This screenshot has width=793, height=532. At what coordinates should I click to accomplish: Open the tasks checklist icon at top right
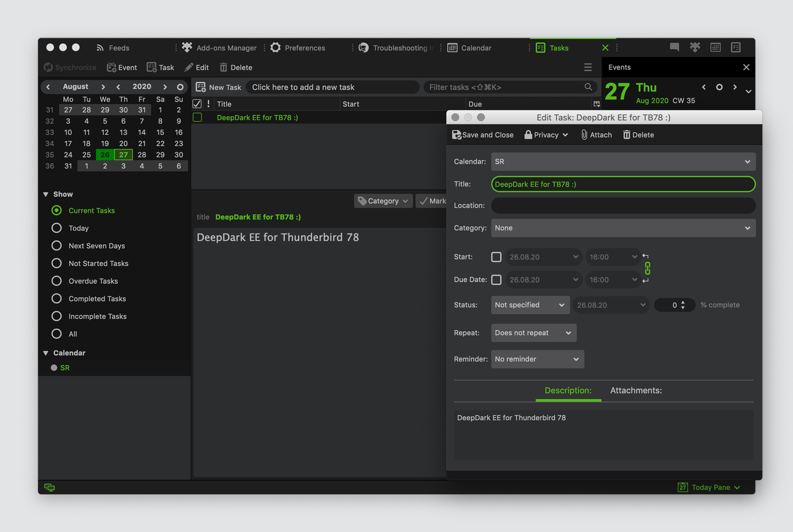736,47
